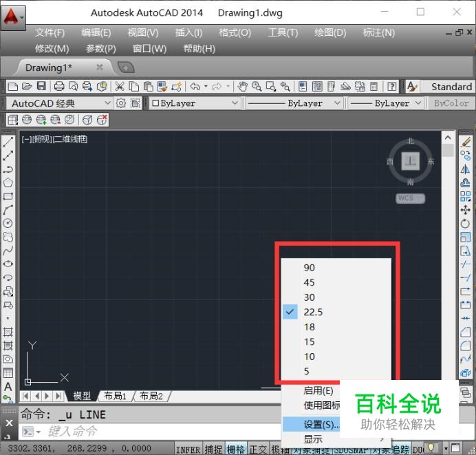Open the 绘图(D) menu
This screenshot has width=476, height=455.
click(330, 32)
